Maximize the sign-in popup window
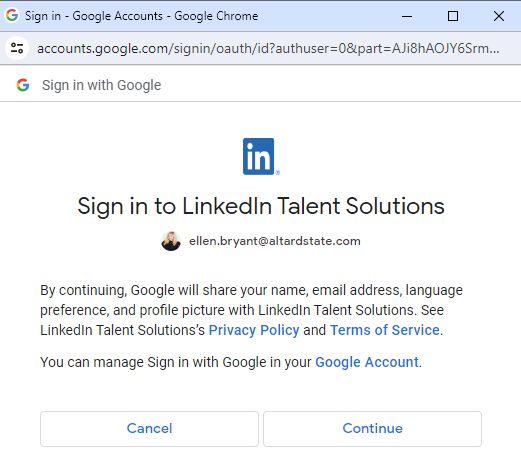This screenshot has height=473, width=521. click(453, 16)
